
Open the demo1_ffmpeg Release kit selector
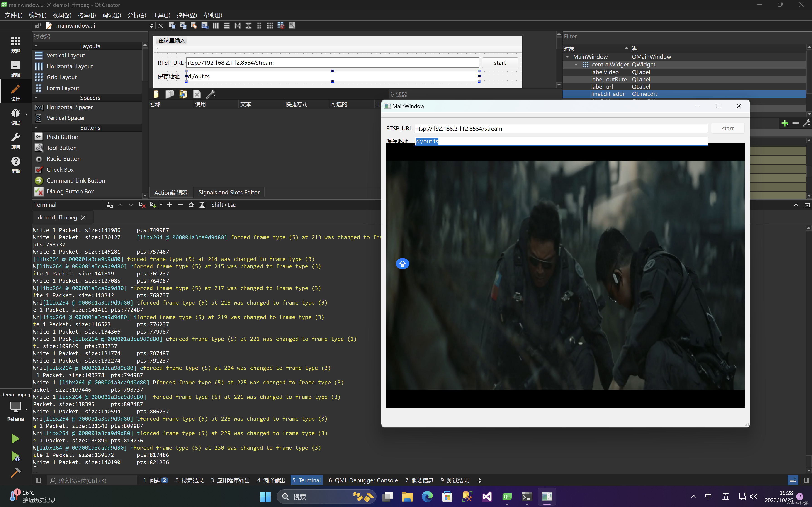16,407
